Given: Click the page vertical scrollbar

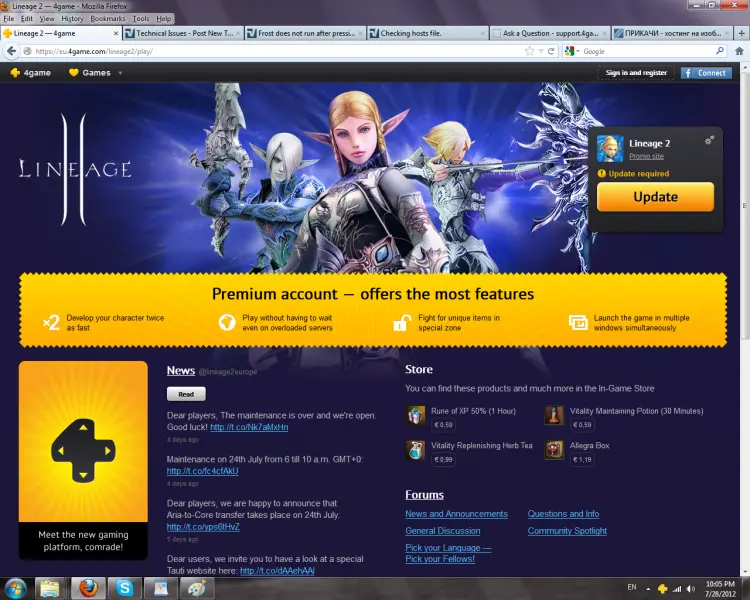Looking at the screenshot, I should pos(745,206).
